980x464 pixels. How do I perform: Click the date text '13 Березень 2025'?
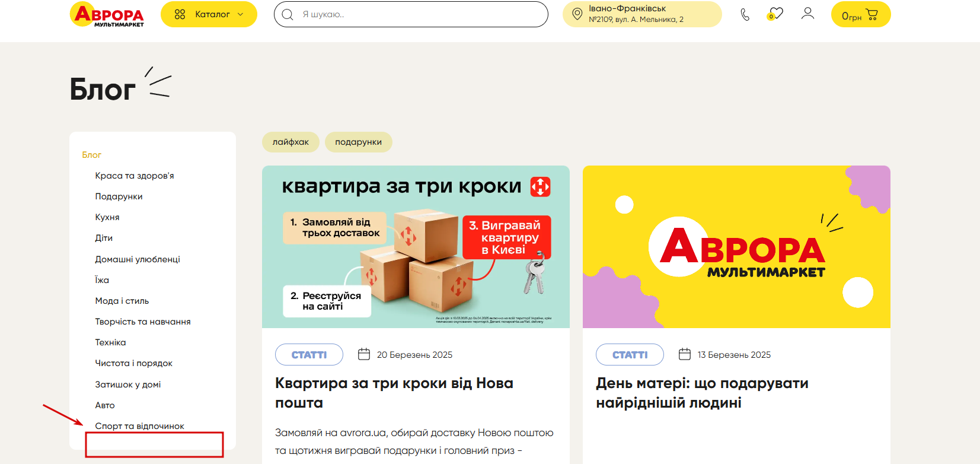coord(734,355)
